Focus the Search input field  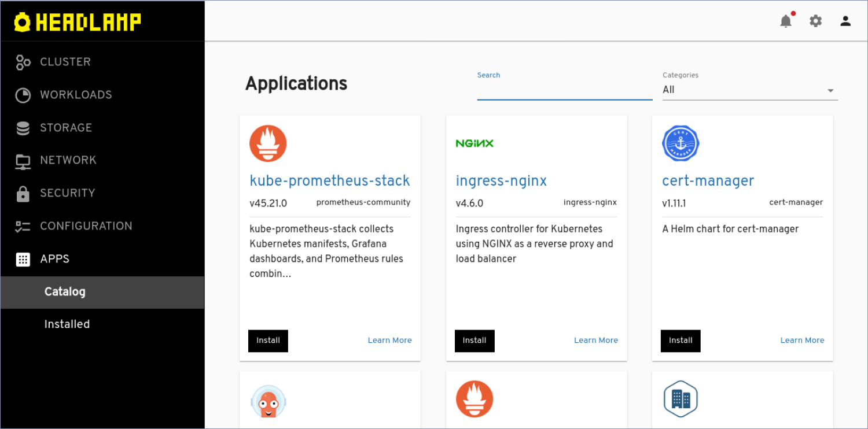565,90
